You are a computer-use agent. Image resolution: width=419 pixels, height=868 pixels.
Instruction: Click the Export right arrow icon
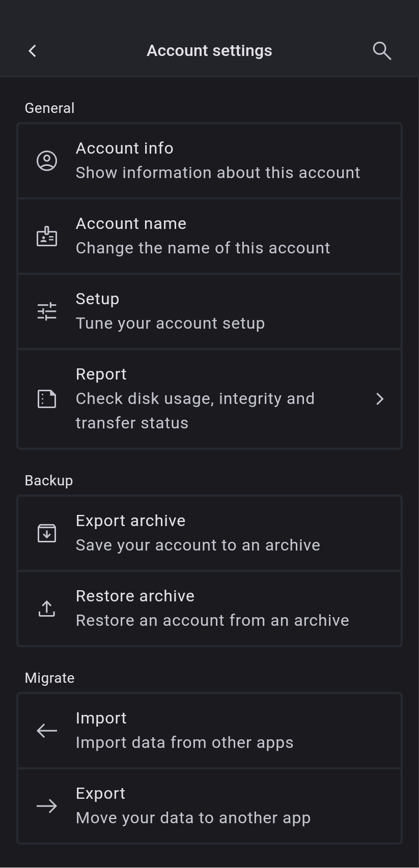(47, 806)
